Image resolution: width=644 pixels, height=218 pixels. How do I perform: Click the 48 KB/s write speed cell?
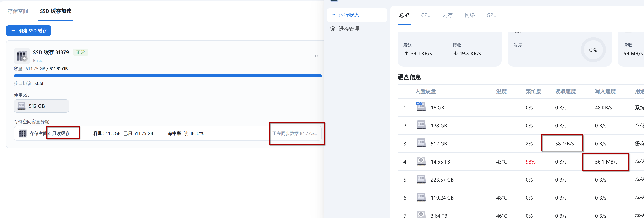pyautogui.click(x=603, y=108)
